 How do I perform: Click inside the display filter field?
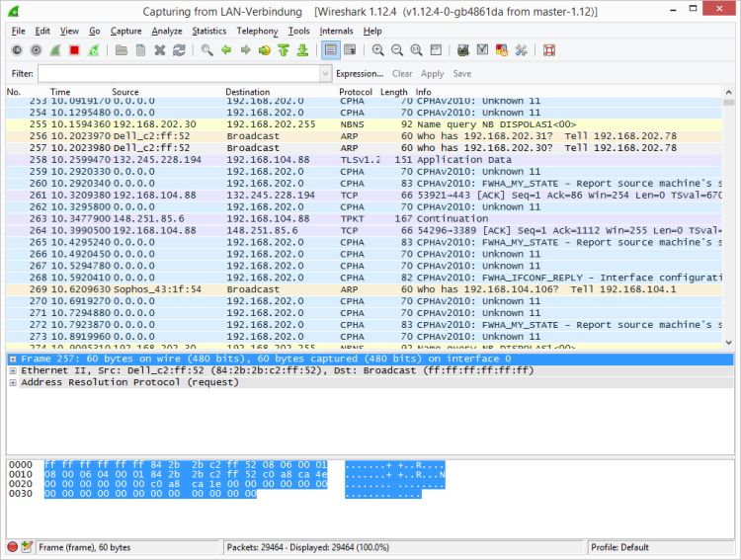178,74
